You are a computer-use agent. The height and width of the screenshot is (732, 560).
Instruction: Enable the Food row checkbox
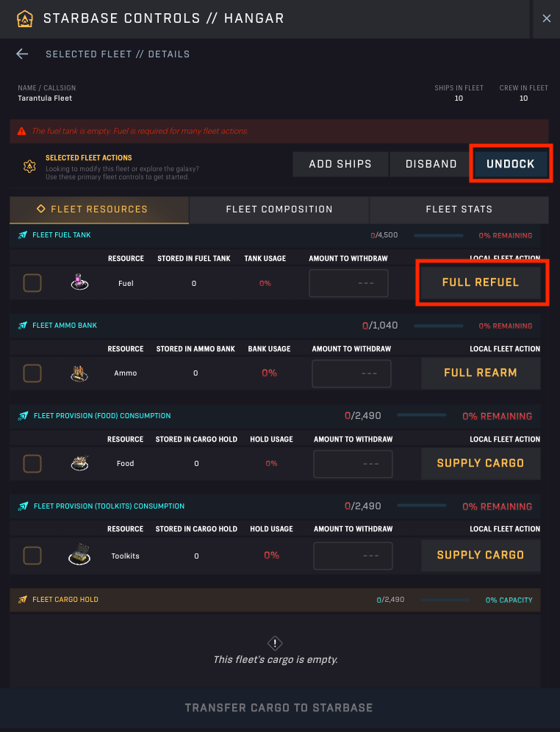(x=32, y=464)
